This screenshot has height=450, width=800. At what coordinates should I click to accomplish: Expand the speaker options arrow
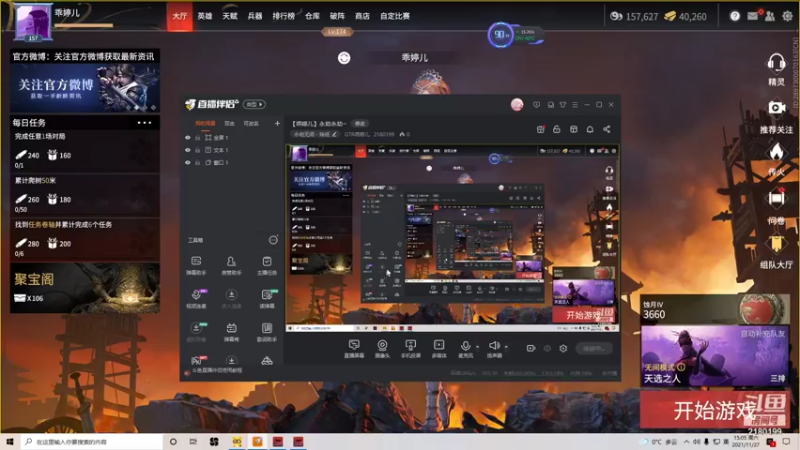click(x=506, y=346)
